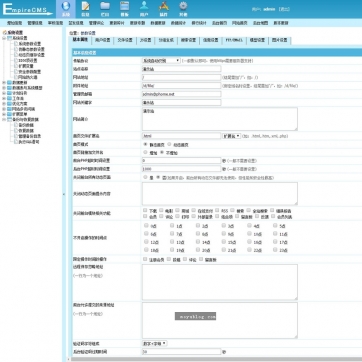Screen dimensions: 362x362
Task: Select the 动态首页 radio button
Action: point(169,144)
